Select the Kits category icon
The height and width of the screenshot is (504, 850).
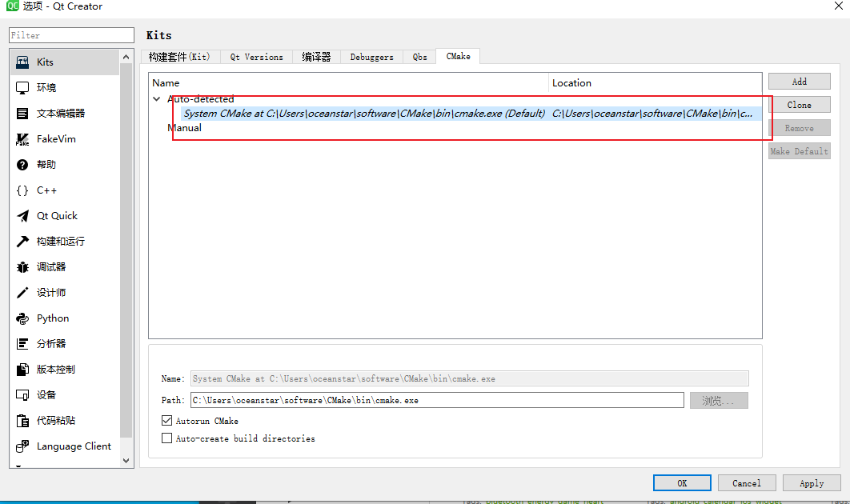pos(22,62)
